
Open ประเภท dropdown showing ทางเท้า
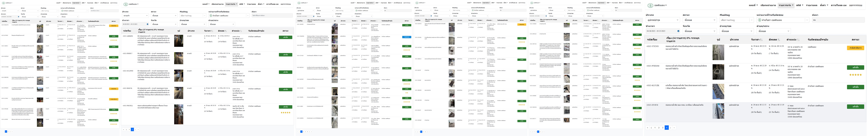pyautogui.click(x=135, y=15)
